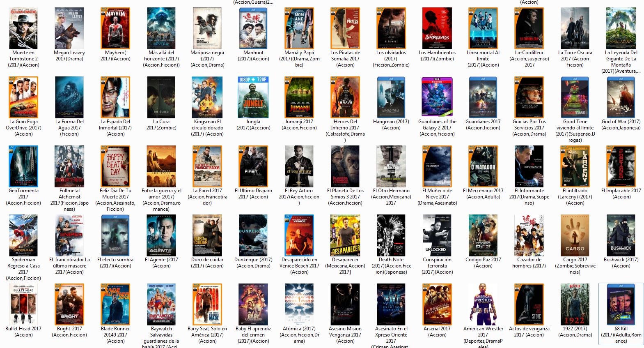Select the Jungla (2017) movie icon
Viewport: 644px width, 348px height.
pos(253,97)
